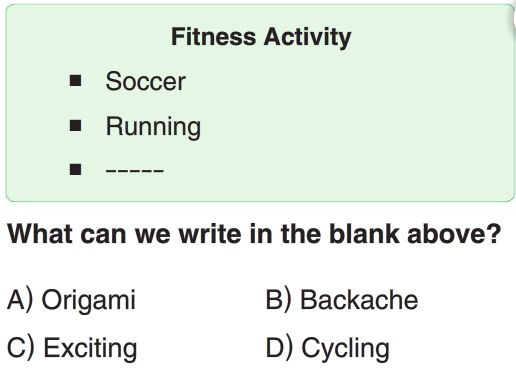Click the Soccer list item
Screen dimensions: 516x376
tap(145, 81)
